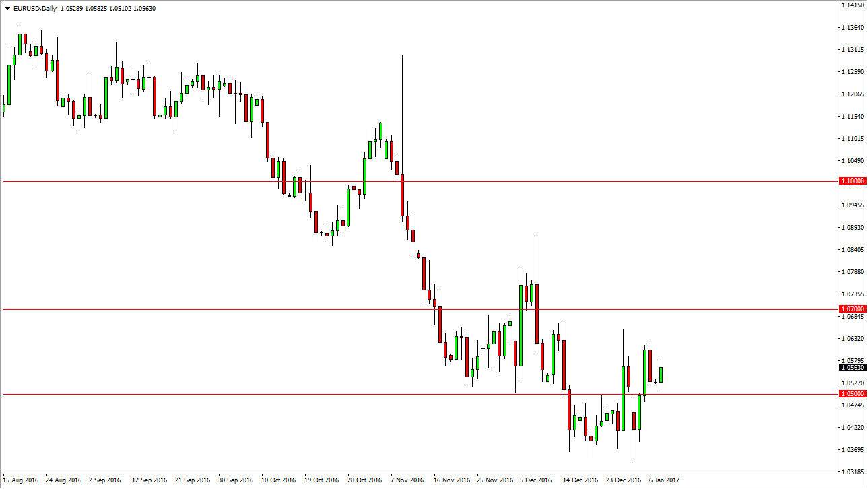Image resolution: width=868 pixels, height=489 pixels.
Task: Select the 1.10000 red price level label
Action: click(x=852, y=181)
